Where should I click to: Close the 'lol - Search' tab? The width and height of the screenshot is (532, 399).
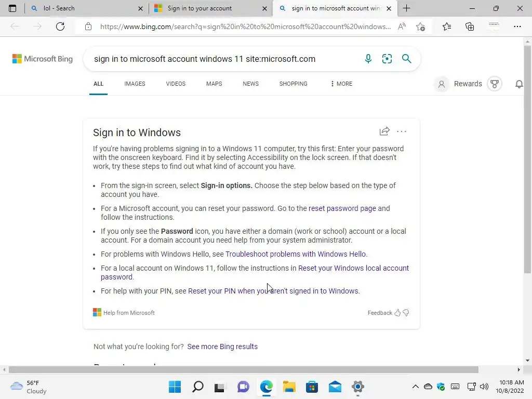coord(140,8)
